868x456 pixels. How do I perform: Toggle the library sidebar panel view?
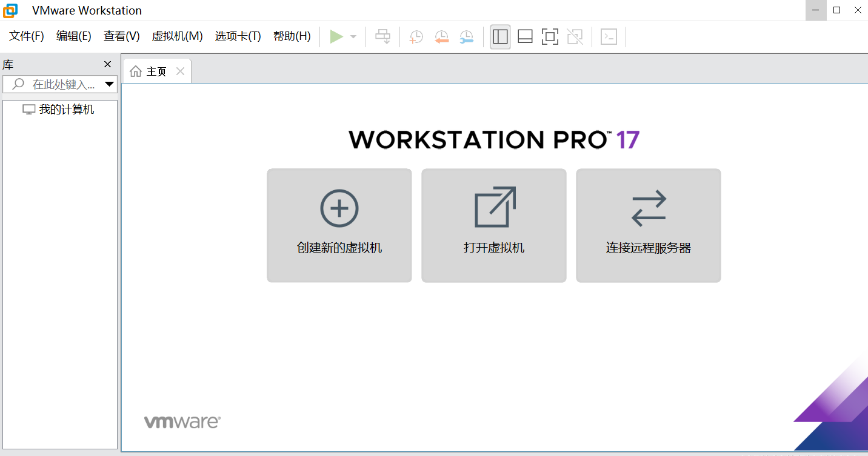tap(500, 37)
